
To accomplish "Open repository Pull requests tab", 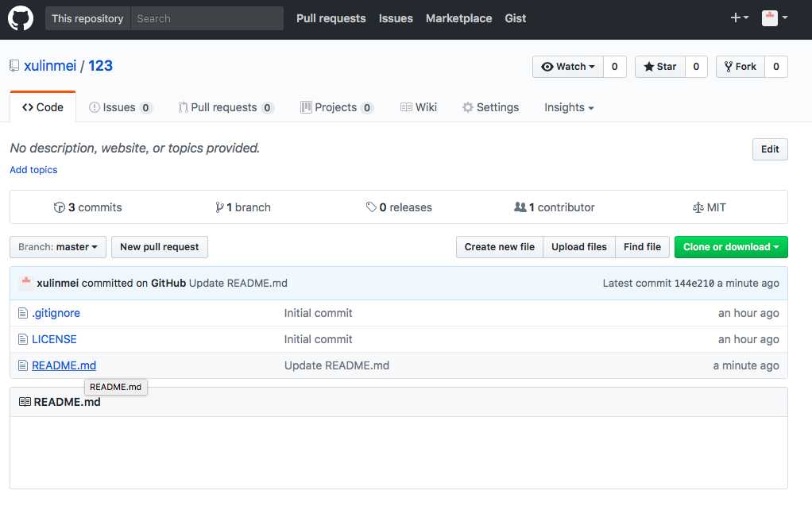I will click(x=226, y=107).
